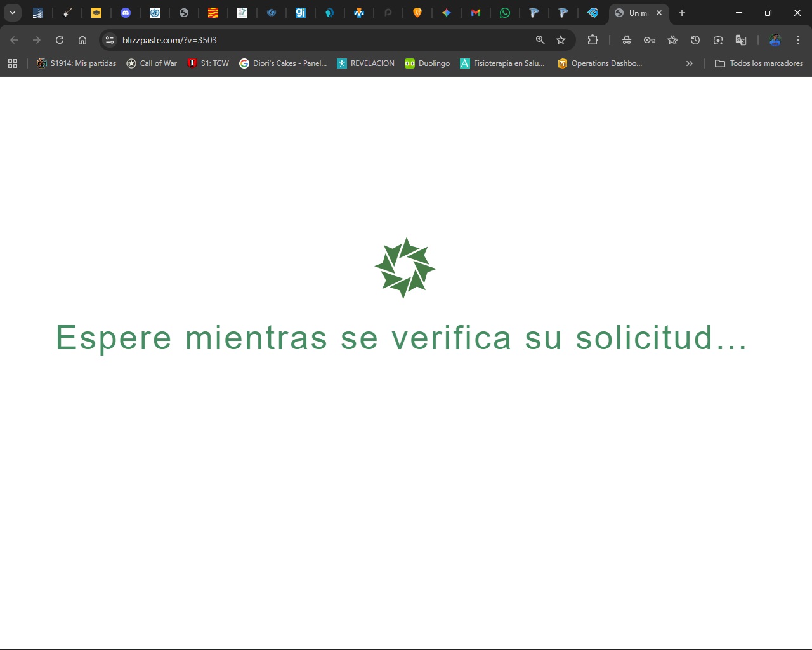Go to the browser home page
Image resolution: width=812 pixels, height=650 pixels.
pos(82,40)
